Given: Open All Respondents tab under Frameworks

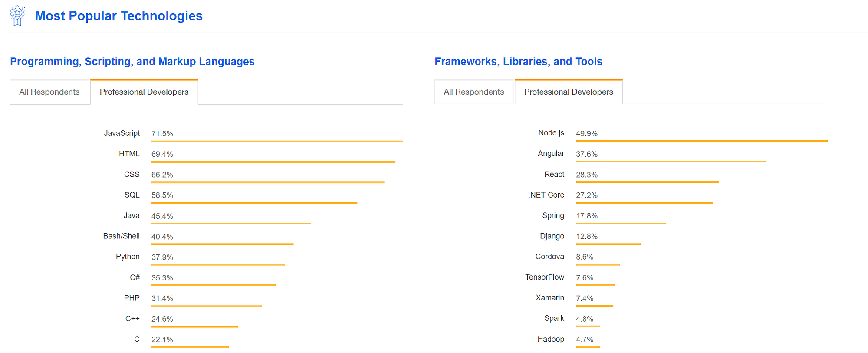Looking at the screenshot, I should [474, 92].
